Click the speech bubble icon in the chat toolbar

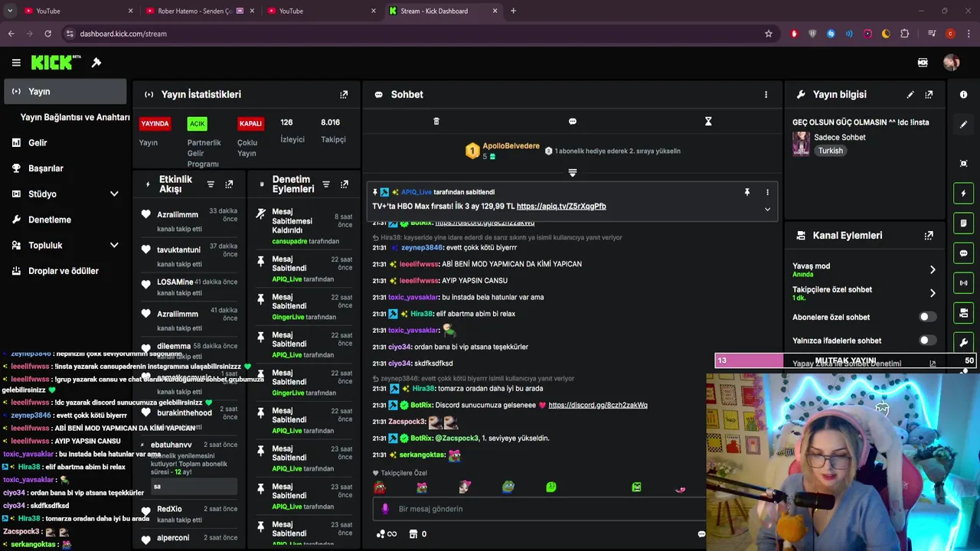tap(572, 121)
